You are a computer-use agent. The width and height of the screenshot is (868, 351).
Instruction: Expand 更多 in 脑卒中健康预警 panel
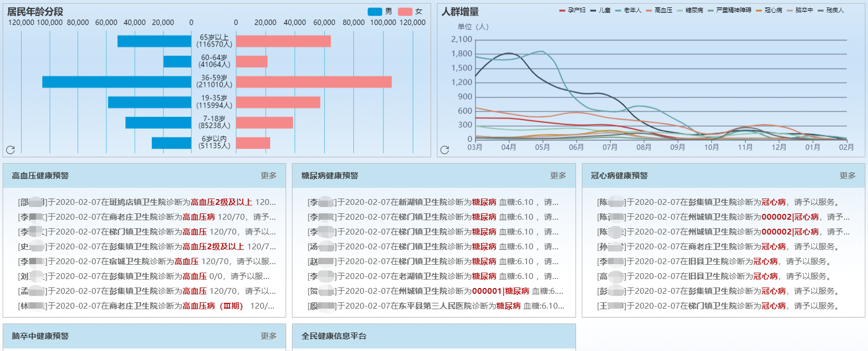point(269,336)
